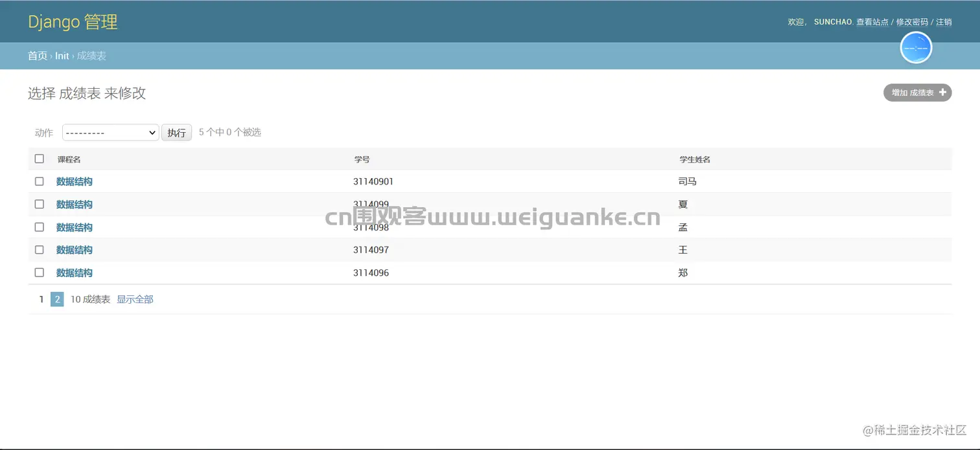The image size is (980, 450).
Task: Sort by the 课程名 column header
Action: 69,159
